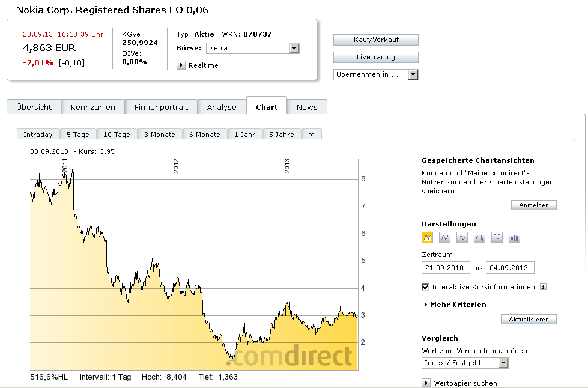
Task: Select the 6 Monate time range tab
Action: [204, 135]
